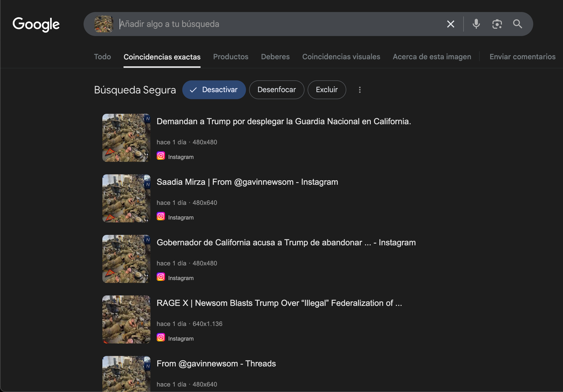This screenshot has width=563, height=392.
Task: Open 'RAGE X | Newsom Blasts Trump' result
Action: pyautogui.click(x=279, y=303)
